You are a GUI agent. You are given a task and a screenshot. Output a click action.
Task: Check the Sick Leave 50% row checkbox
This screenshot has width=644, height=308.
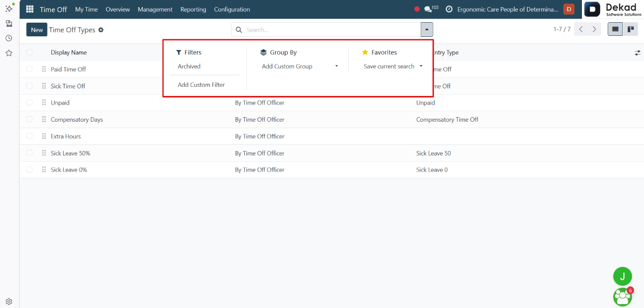click(x=29, y=153)
